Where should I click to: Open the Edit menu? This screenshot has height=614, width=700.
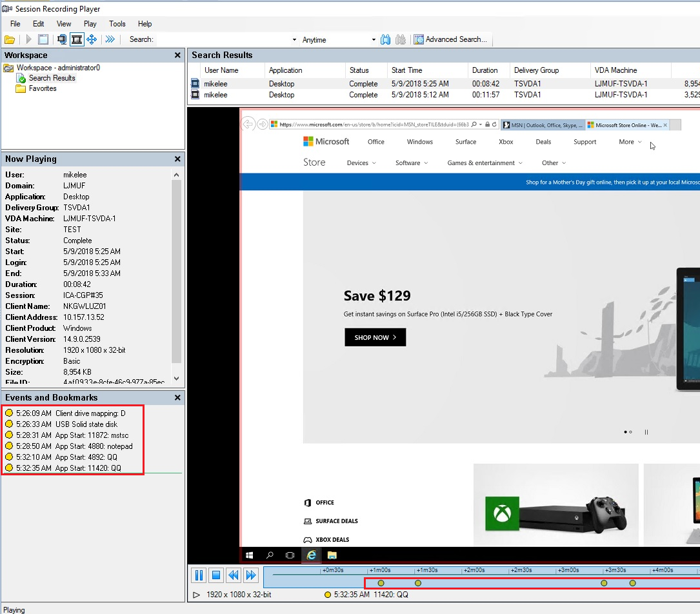coord(39,24)
